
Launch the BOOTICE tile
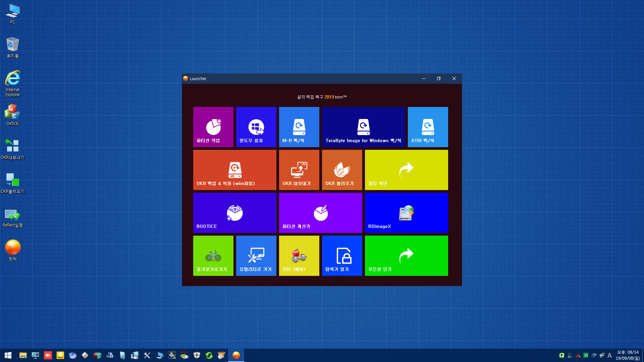(234, 213)
